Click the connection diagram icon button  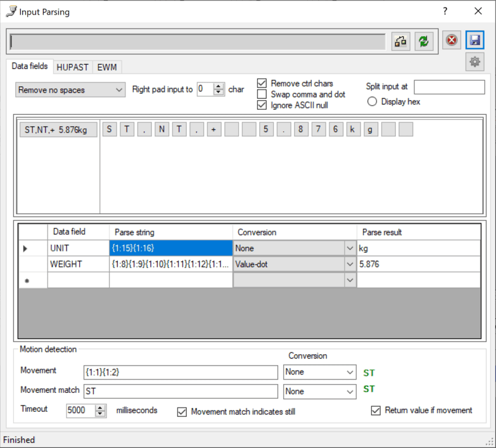(401, 41)
